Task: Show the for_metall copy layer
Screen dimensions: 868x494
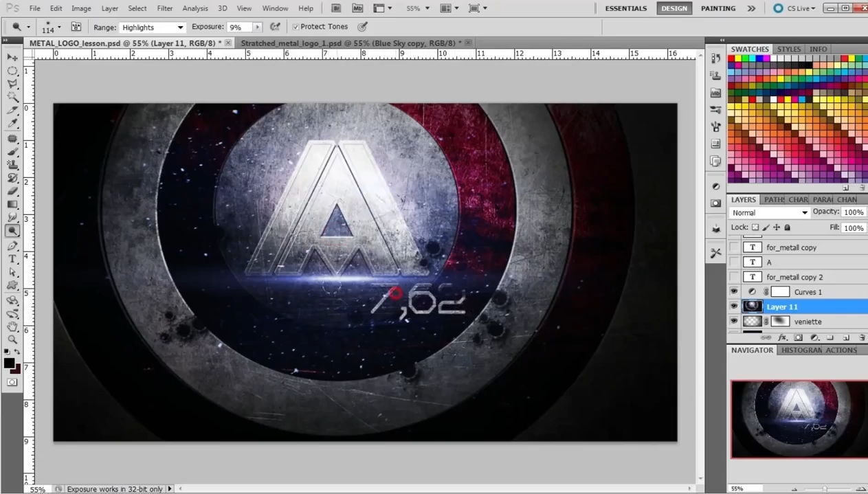Action: (x=734, y=247)
